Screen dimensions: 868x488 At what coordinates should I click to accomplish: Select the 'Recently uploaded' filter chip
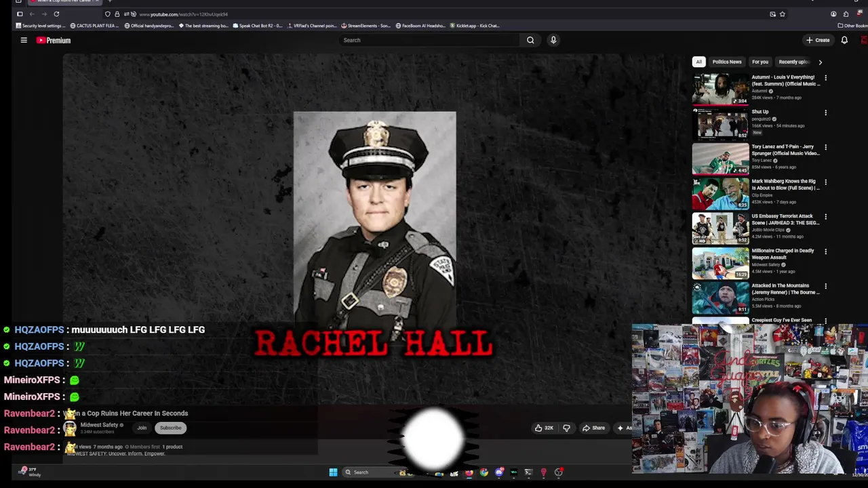pos(794,62)
